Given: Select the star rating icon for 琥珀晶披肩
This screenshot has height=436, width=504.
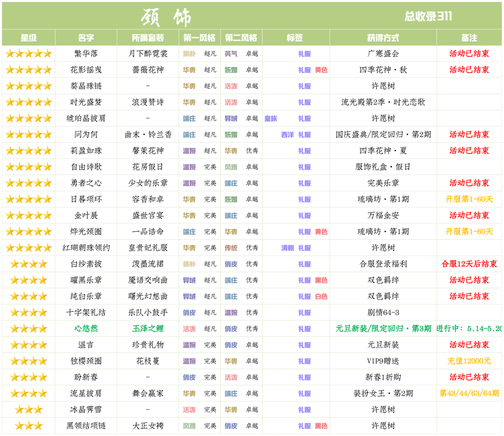Looking at the screenshot, I should coord(28,118).
